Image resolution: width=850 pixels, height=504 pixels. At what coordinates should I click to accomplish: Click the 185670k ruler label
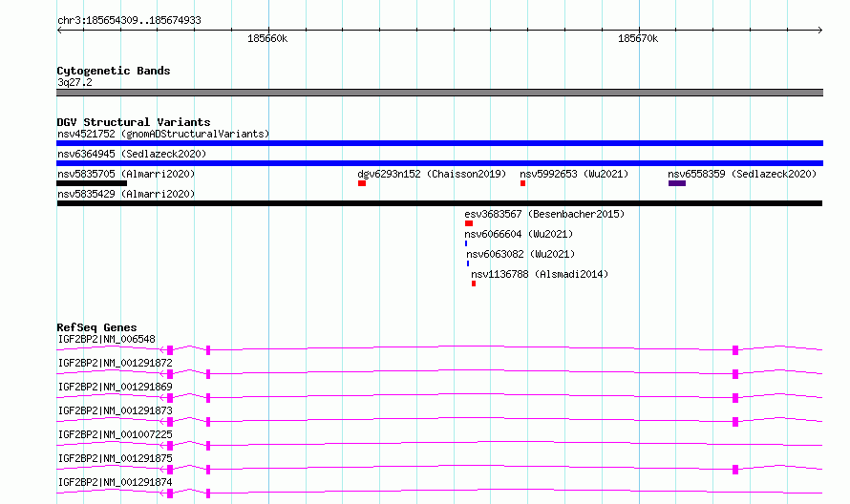point(638,38)
